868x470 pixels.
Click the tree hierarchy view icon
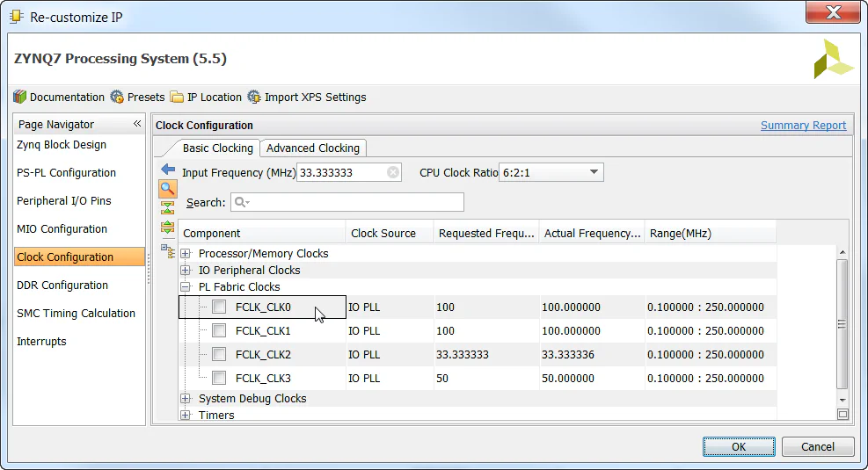(168, 251)
